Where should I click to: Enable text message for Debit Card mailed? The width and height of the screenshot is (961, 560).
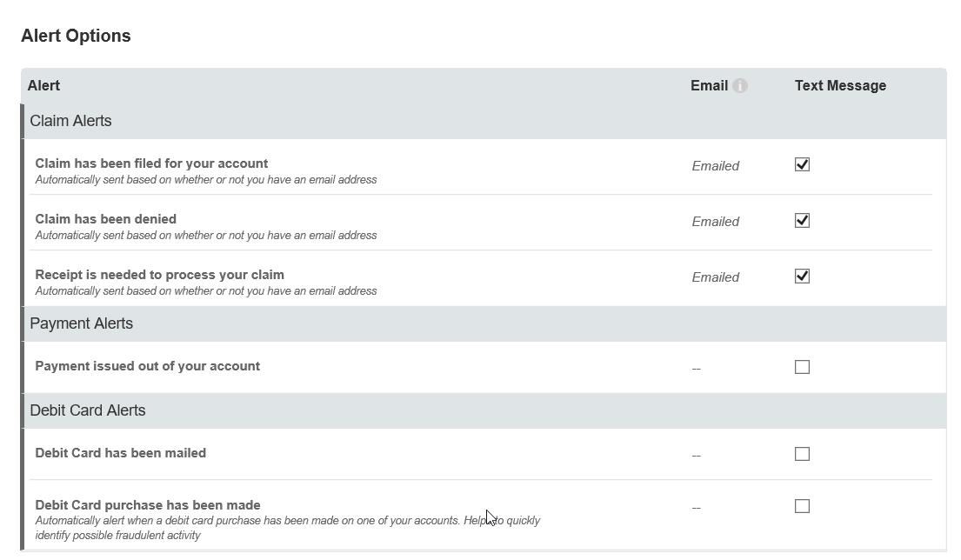[x=802, y=454]
